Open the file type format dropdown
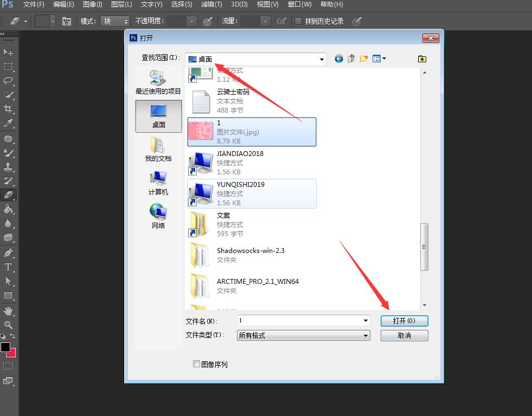The height and width of the screenshot is (416, 532). [303, 335]
